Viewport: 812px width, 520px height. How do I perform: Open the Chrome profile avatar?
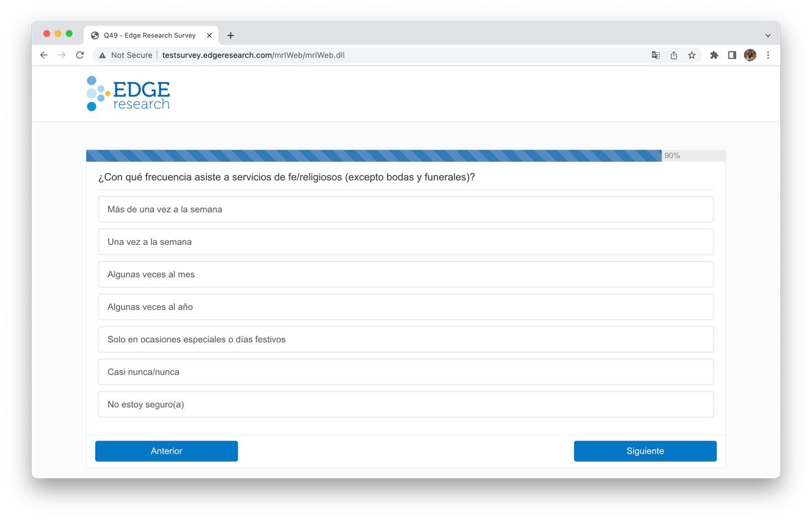pyautogui.click(x=750, y=55)
